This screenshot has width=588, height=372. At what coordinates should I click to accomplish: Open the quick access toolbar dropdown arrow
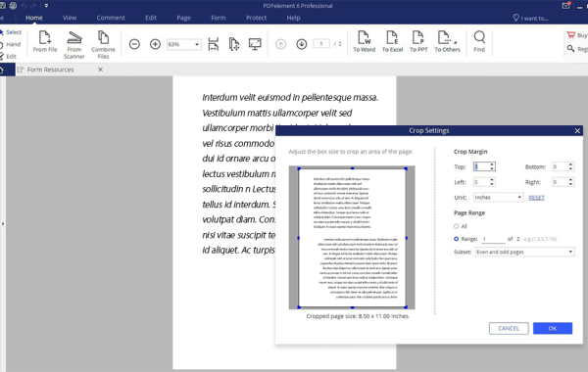(46, 6)
